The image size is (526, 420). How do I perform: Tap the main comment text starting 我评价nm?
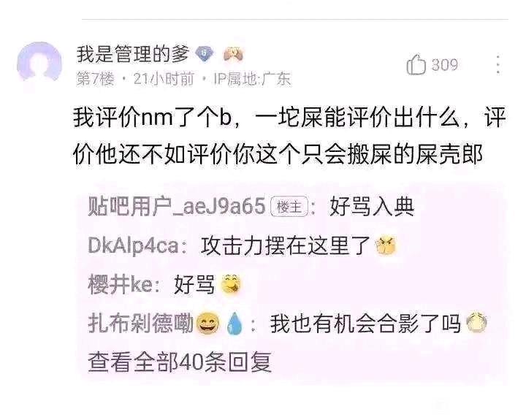click(289, 136)
